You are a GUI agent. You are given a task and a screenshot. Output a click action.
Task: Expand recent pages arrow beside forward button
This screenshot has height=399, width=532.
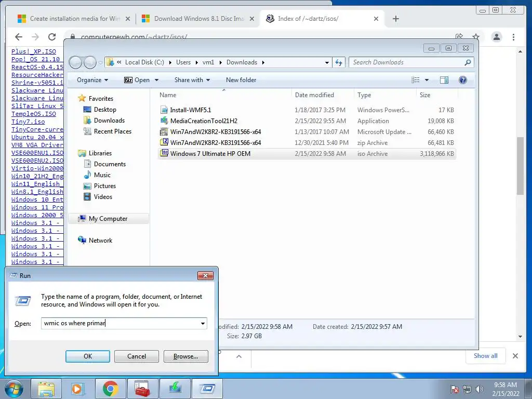(100, 63)
